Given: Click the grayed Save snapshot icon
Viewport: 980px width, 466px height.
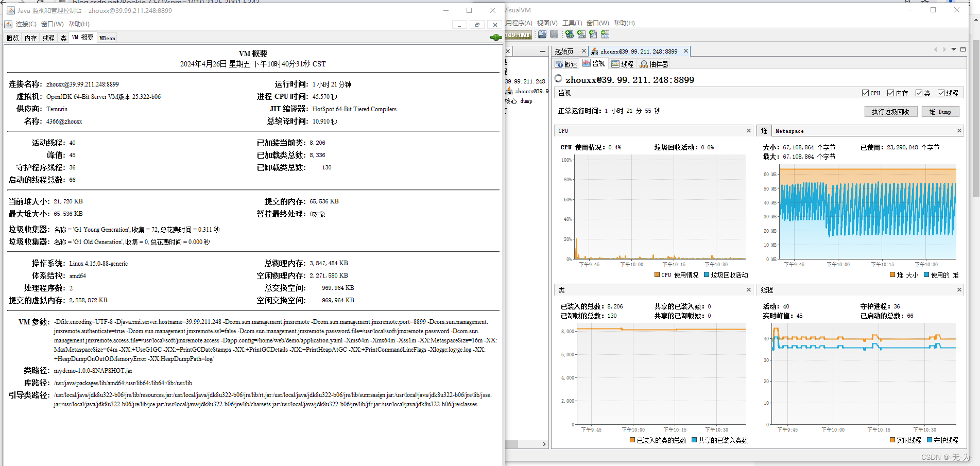Looking at the screenshot, I should (554, 34).
